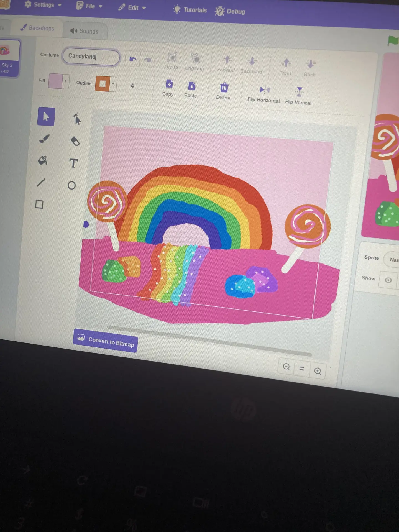Bring selection to Front

[x=286, y=67]
